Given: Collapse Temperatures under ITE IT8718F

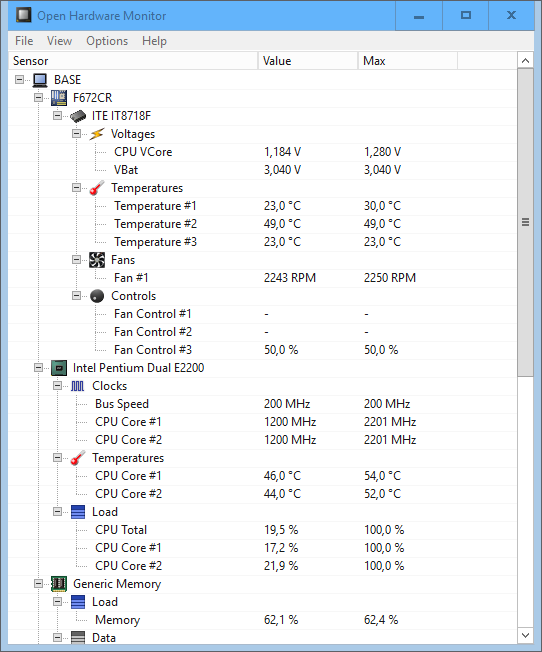Looking at the screenshot, I should coord(77,188).
